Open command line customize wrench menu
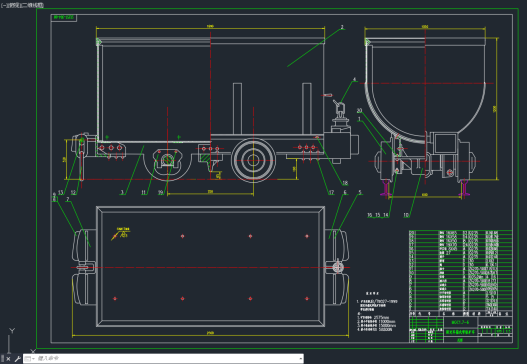This screenshot has height=364, width=527. point(17,359)
